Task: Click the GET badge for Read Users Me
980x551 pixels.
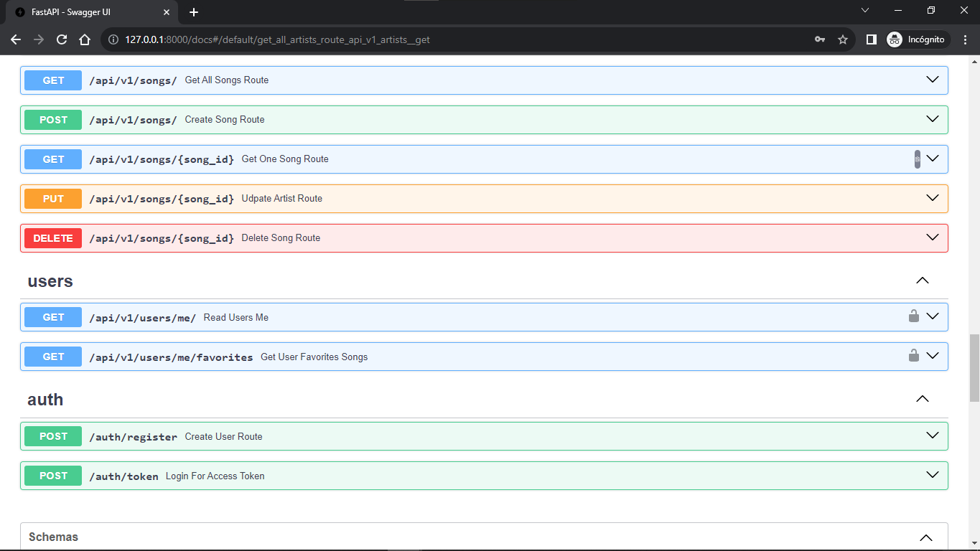Action: point(53,317)
